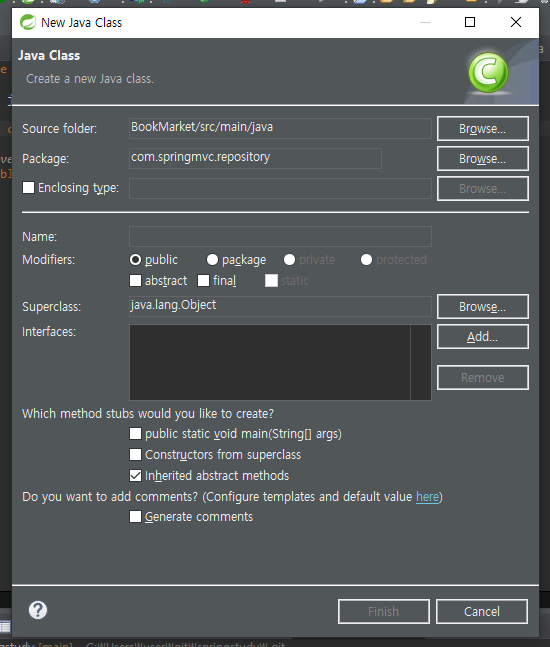Viewport: 550px width, 647px height.
Task: Browse for the Package
Action: pyautogui.click(x=483, y=158)
